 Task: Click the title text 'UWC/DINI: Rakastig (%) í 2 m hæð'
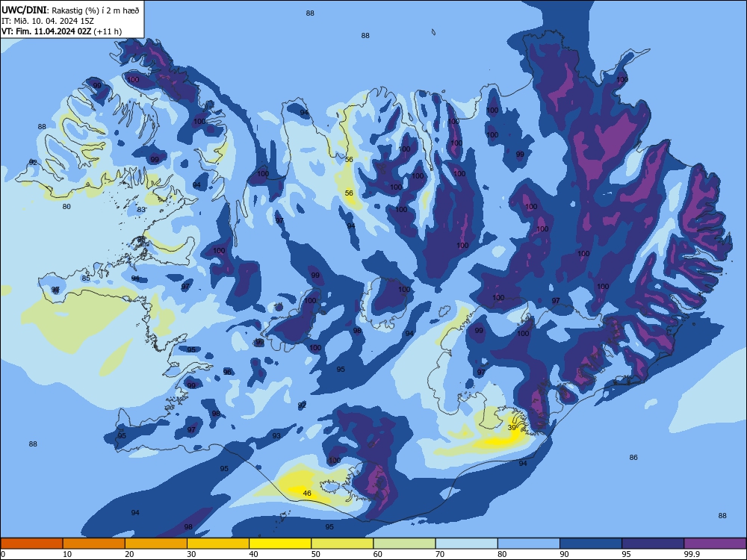click(70, 10)
